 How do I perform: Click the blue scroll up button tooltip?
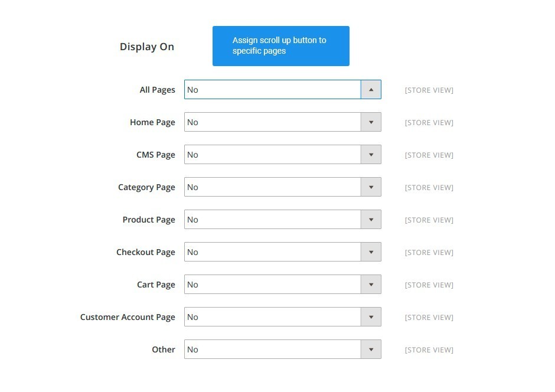point(281,46)
